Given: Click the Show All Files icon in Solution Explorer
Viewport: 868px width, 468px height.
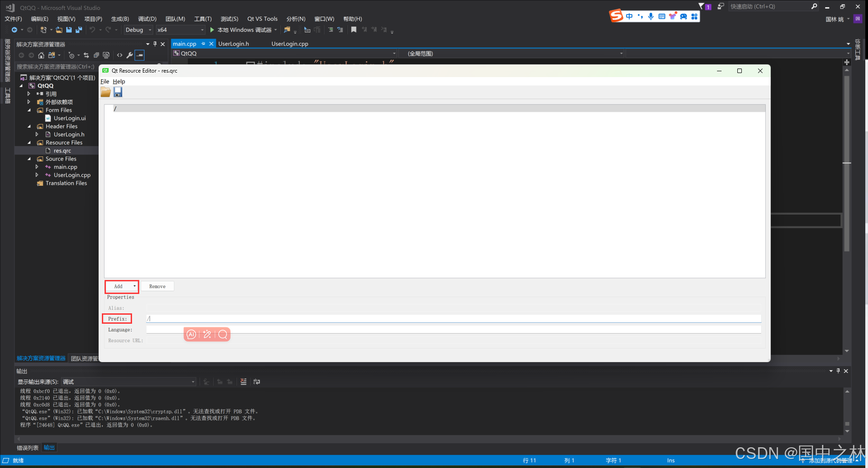Looking at the screenshot, I should [106, 55].
